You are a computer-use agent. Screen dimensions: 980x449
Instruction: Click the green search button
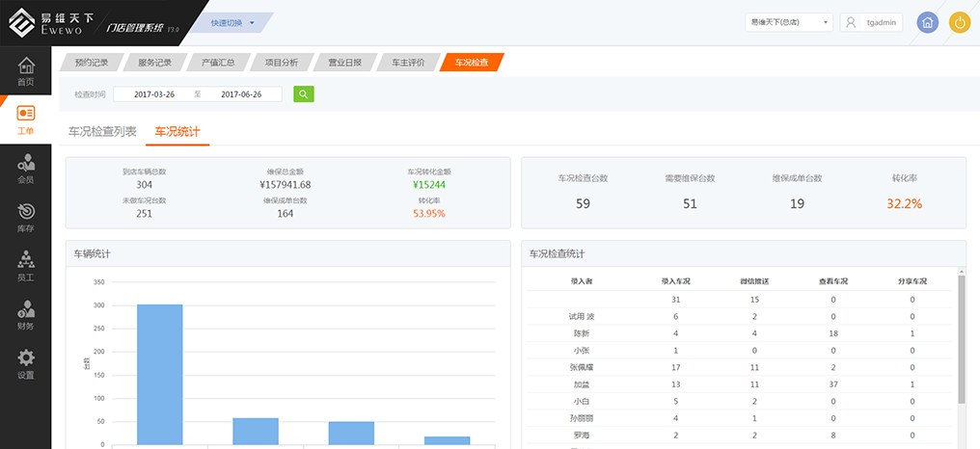[303, 94]
